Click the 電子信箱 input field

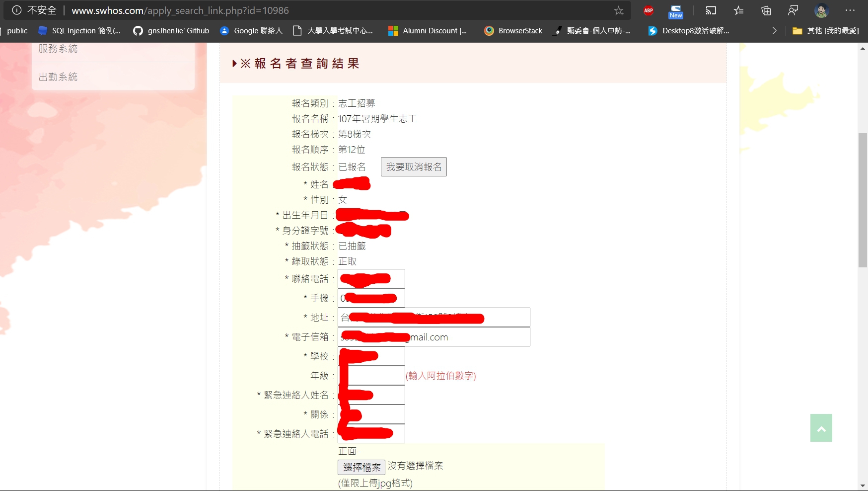[434, 337]
